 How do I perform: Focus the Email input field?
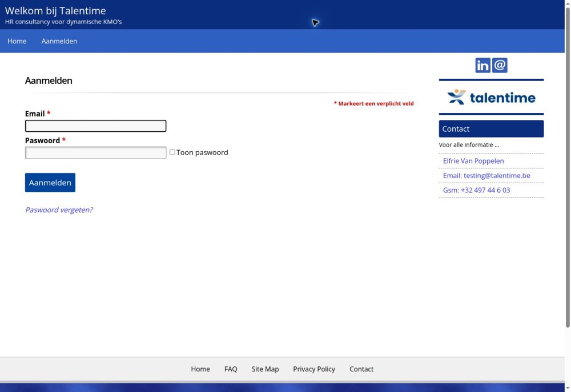click(96, 126)
